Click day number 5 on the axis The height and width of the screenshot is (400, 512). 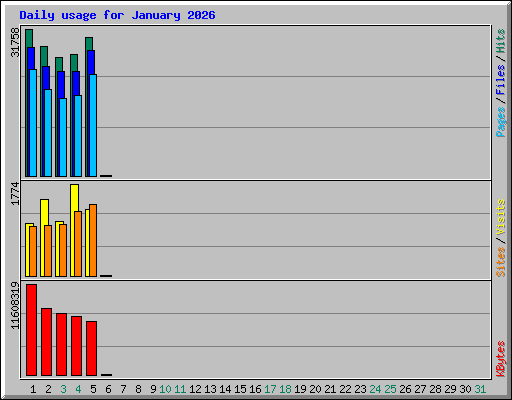coord(93,389)
